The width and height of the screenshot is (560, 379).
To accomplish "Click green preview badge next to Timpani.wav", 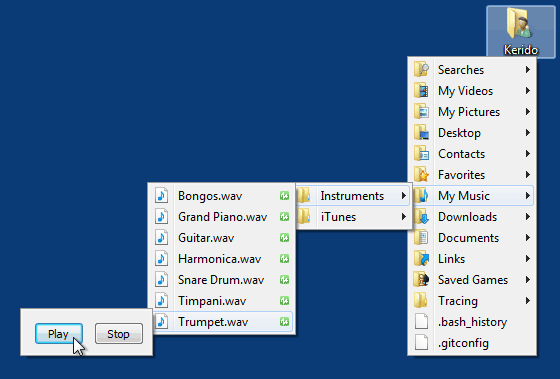I will point(284,301).
